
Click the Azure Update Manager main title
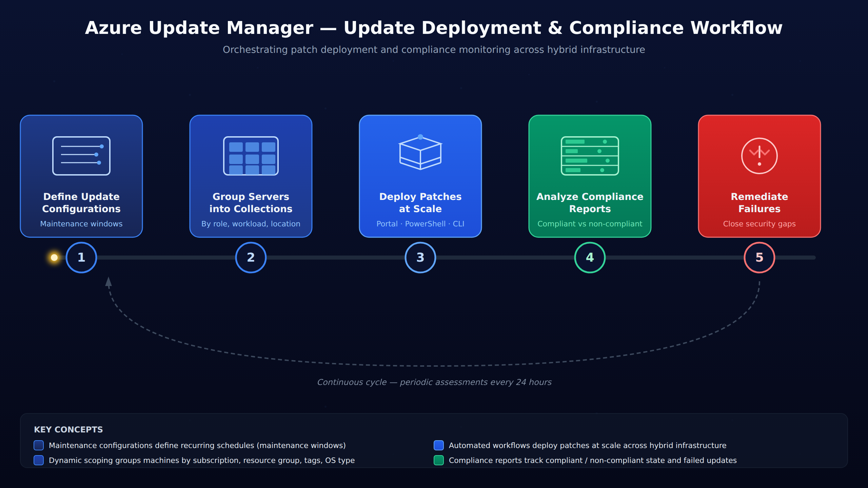(434, 28)
